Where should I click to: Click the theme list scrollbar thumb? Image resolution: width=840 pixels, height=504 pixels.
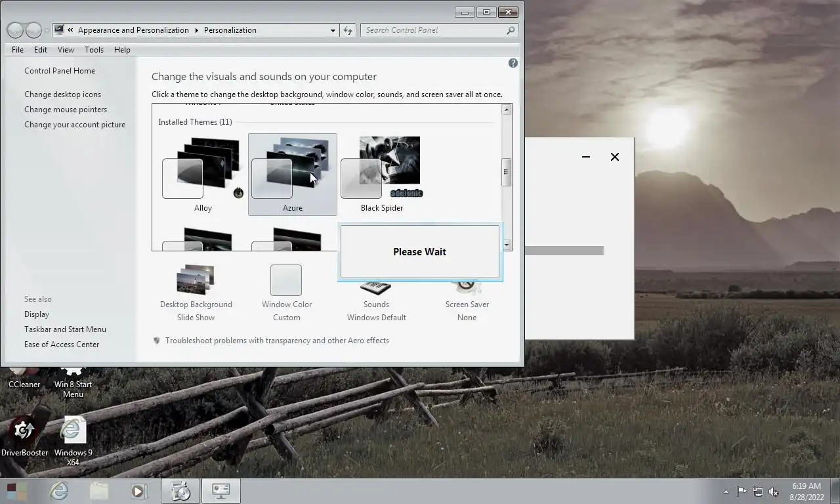coord(507,172)
